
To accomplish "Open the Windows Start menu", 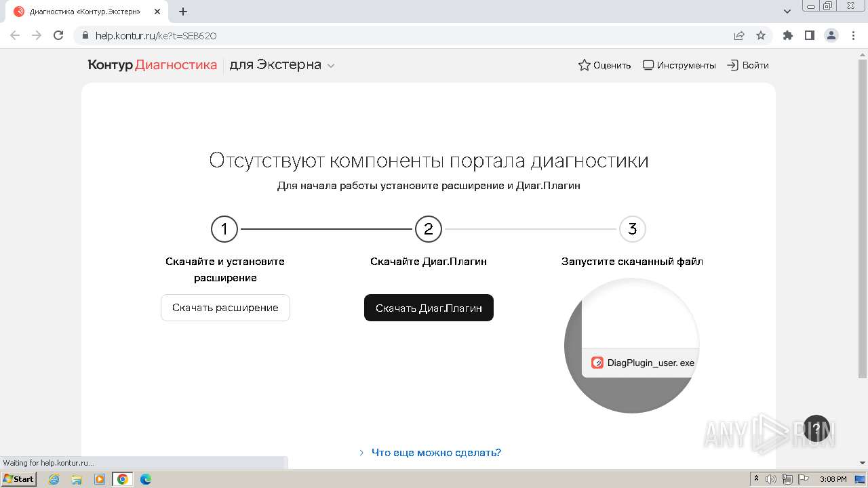I will point(18,479).
